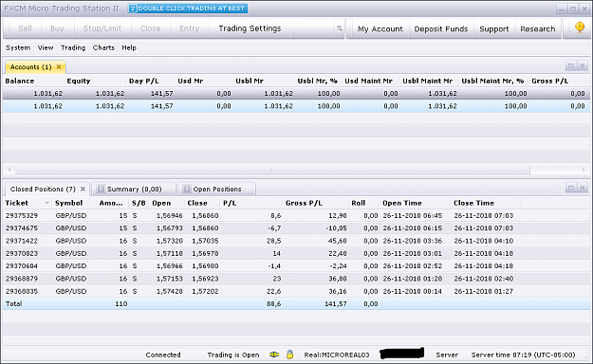
Task: Close the Closed Positions panel
Action: 583,188
